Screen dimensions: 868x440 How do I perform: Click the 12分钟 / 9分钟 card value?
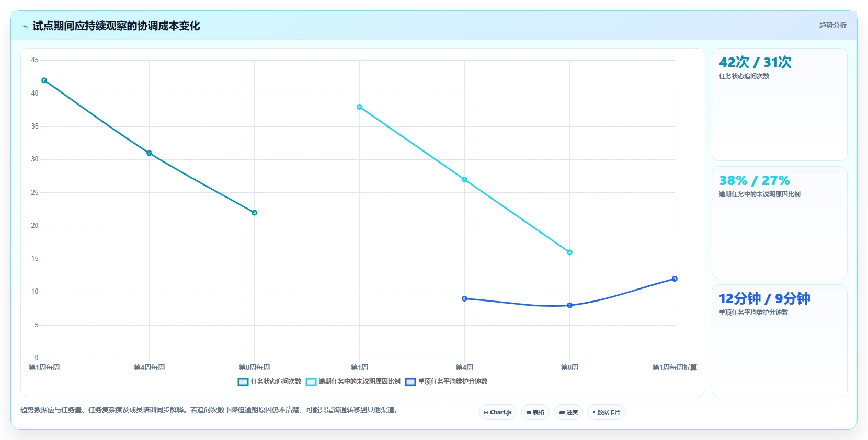point(764,298)
